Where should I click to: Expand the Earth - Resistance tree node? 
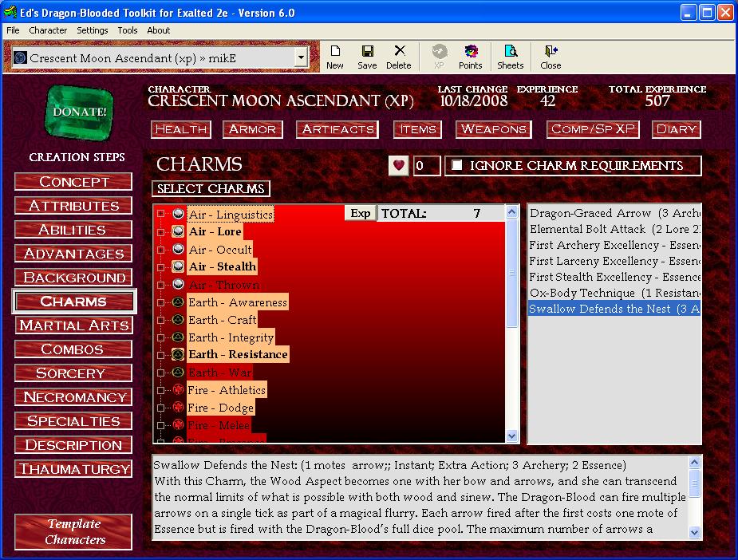[x=161, y=355]
